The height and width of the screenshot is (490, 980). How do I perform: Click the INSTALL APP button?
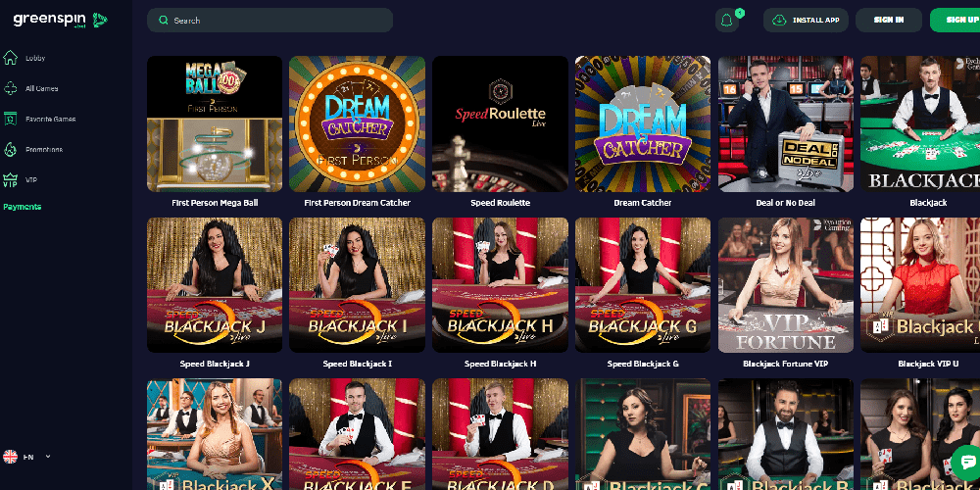(806, 20)
